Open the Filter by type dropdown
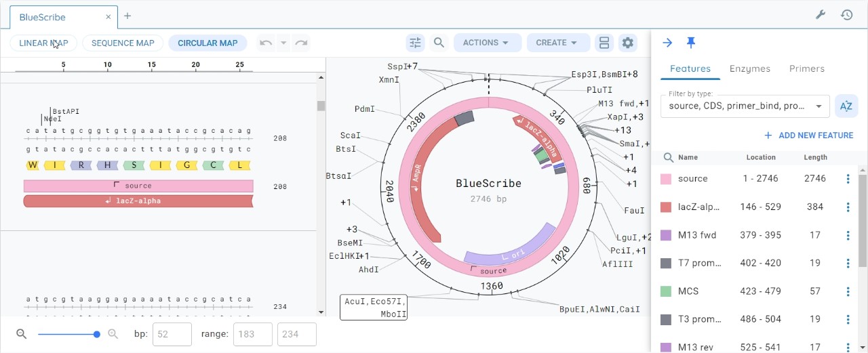Viewport: 868px width, 353px height. (x=745, y=106)
